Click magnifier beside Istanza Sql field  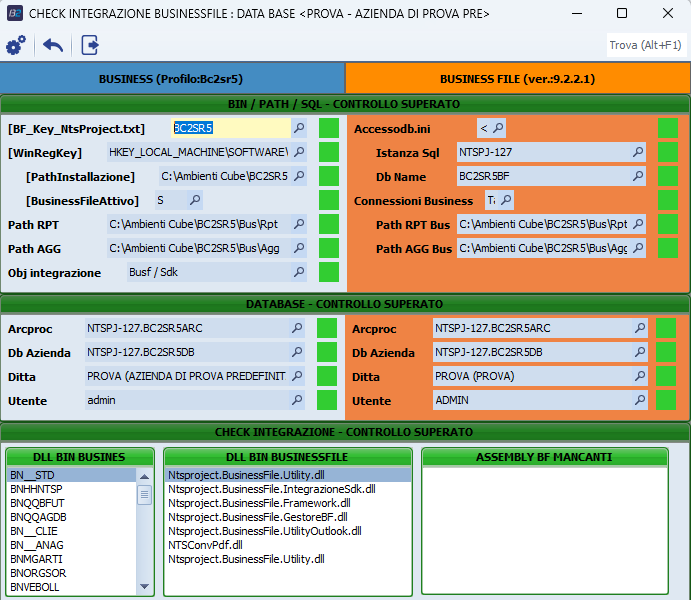[638, 152]
